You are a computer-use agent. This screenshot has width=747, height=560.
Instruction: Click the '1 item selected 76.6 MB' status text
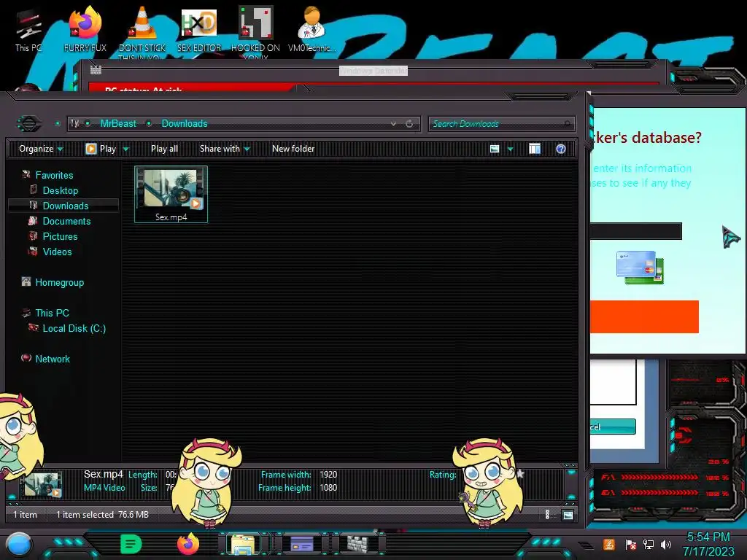102,515
